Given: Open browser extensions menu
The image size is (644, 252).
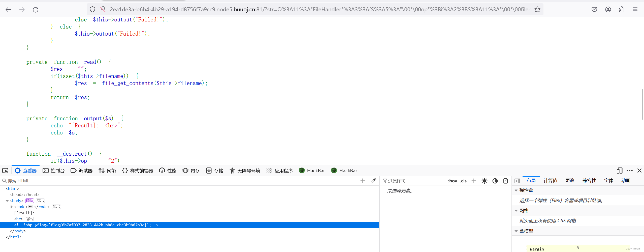Looking at the screenshot, I should click(x=622, y=10).
